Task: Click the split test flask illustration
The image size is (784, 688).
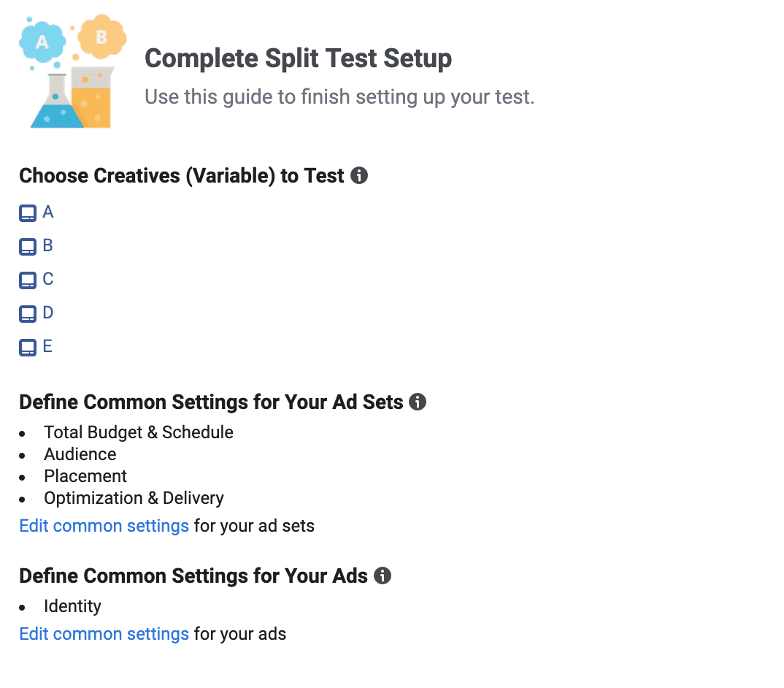Action: click(72, 71)
